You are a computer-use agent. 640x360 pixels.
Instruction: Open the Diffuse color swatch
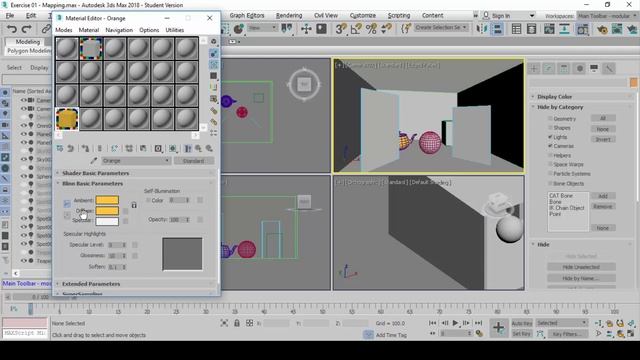[x=107, y=211]
